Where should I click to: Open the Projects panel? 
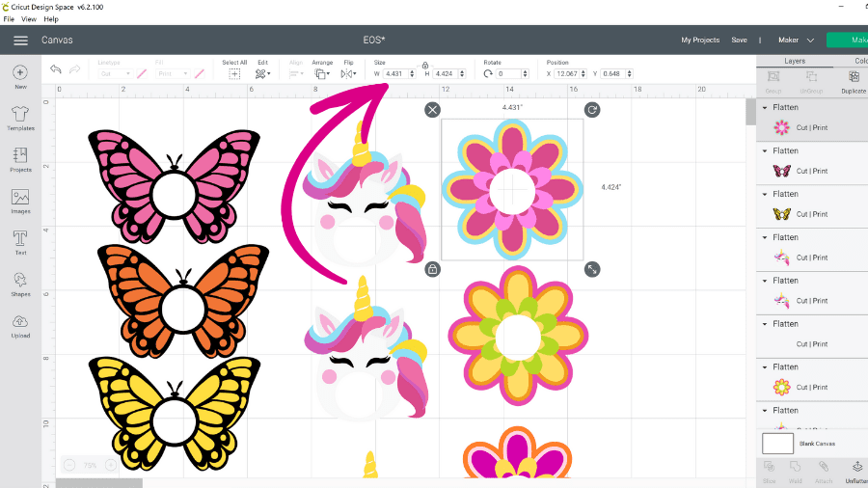(20, 159)
